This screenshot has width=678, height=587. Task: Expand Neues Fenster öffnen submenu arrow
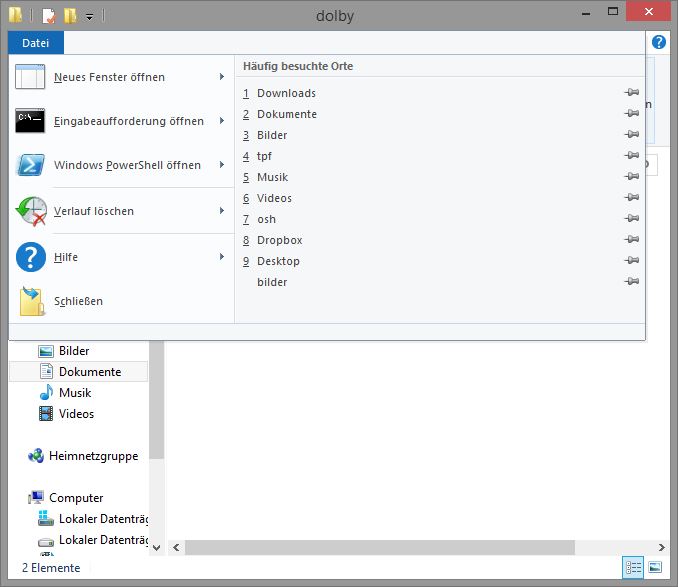(221, 77)
